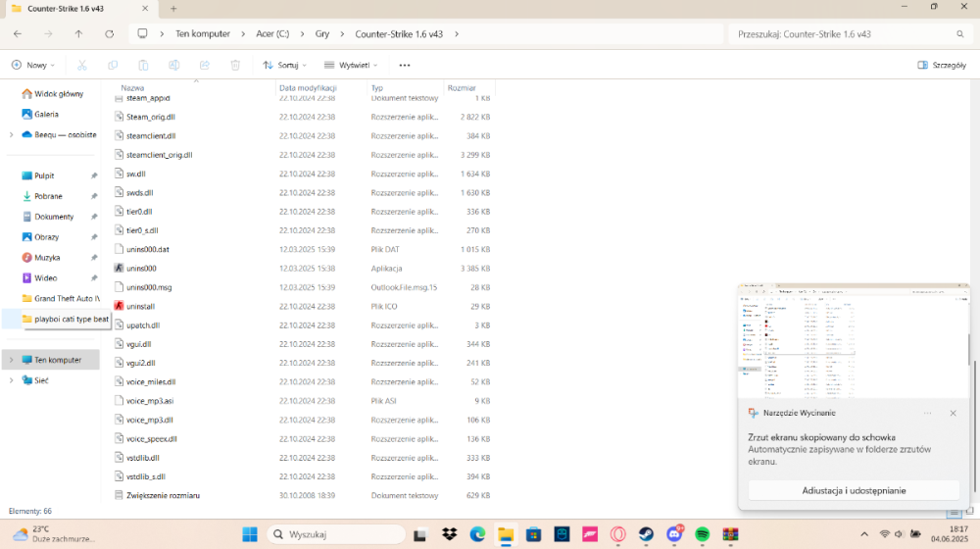Click the taskbar Wyszukaj search box
Viewport: 980px width, 549px height.
tap(336, 534)
